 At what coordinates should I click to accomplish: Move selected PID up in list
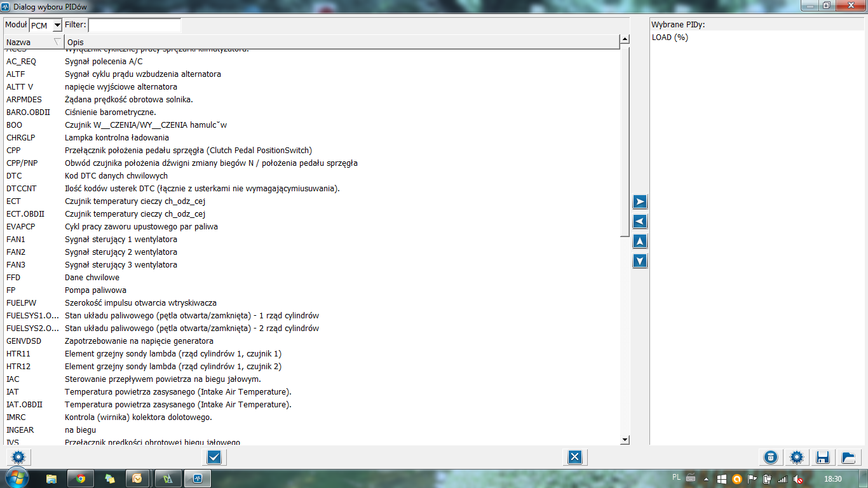640,241
